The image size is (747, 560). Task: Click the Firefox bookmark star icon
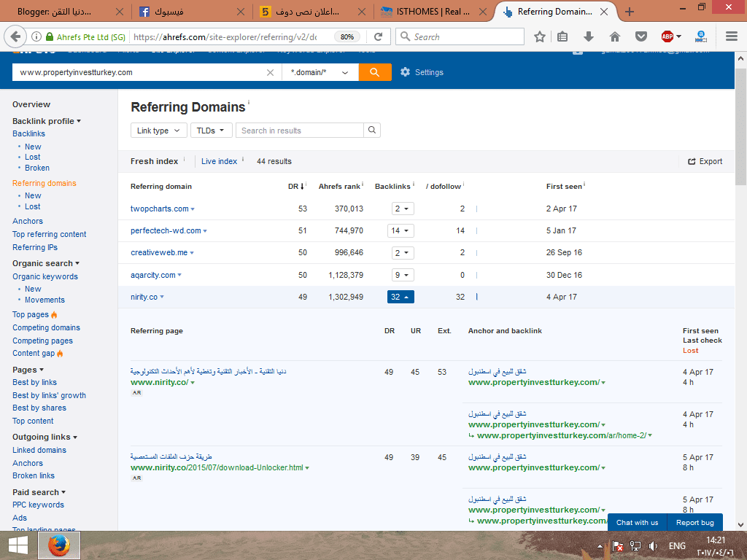pos(540,36)
